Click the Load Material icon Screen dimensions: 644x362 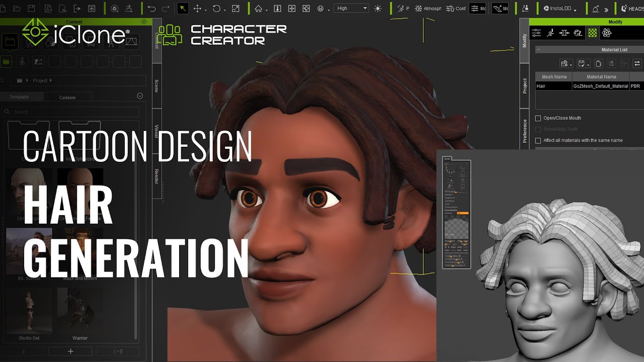[564, 63]
